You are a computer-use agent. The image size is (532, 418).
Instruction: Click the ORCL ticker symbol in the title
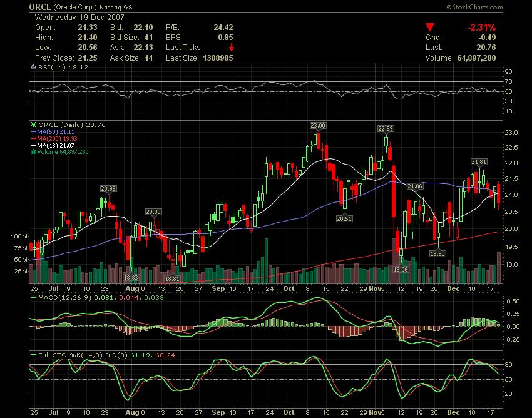click(x=39, y=7)
